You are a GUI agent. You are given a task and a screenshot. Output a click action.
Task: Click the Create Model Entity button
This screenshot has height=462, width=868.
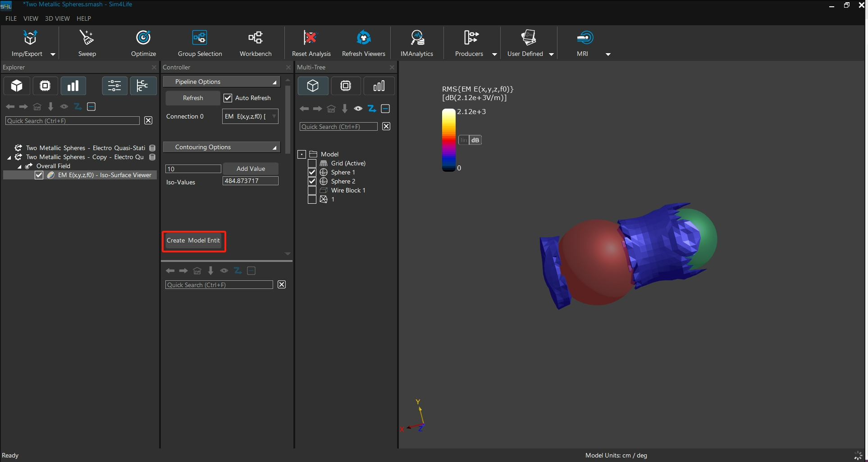pos(193,241)
